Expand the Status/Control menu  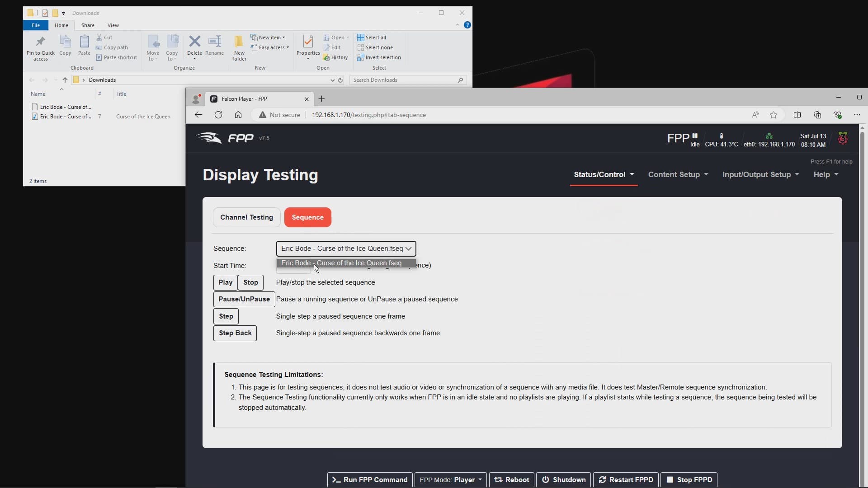point(604,174)
